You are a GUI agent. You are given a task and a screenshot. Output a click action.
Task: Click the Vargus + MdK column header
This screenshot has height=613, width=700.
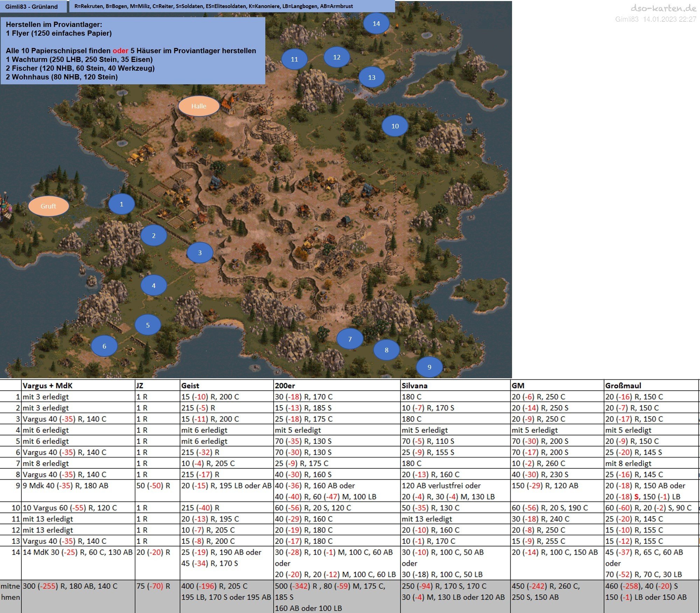tap(47, 386)
